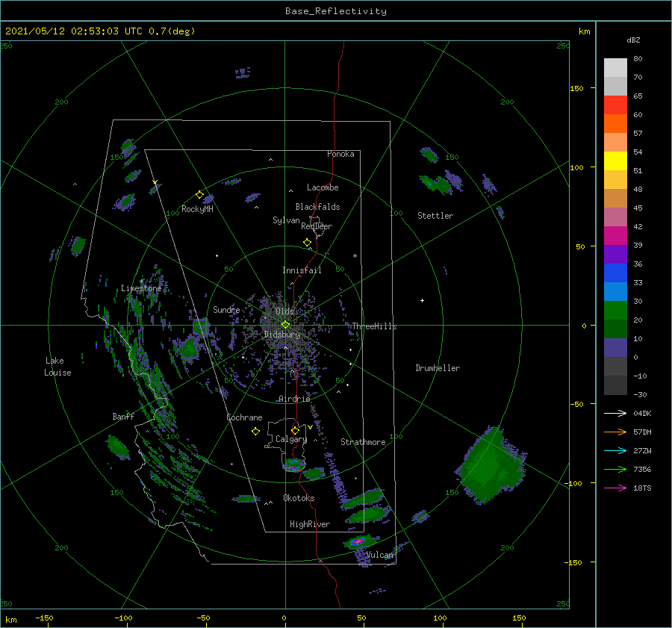Pick the 42 dBZ magenta swatch
The width and height of the screenshot is (672, 628).
click(615, 236)
